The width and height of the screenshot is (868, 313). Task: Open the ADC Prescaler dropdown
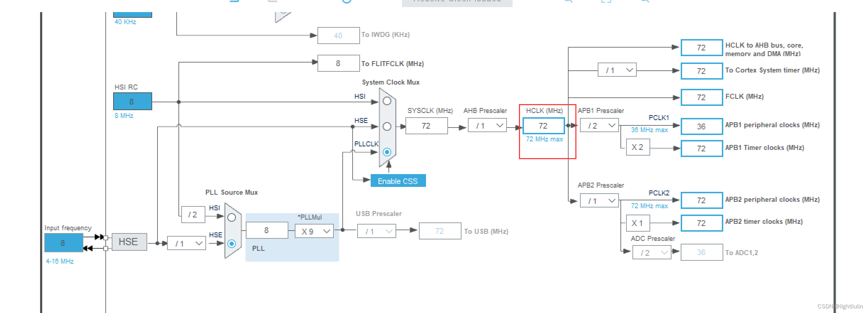tap(652, 253)
